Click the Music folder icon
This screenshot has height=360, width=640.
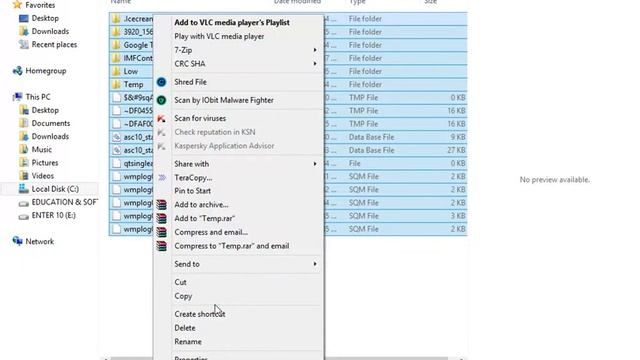click(24, 149)
